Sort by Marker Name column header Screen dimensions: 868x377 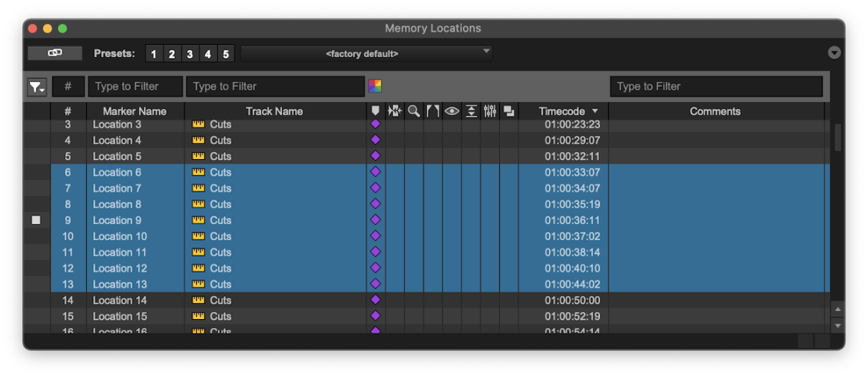[x=135, y=111]
